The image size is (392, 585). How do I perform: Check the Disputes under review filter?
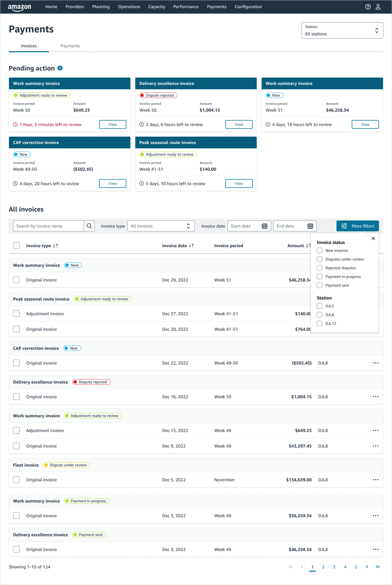tap(320, 259)
